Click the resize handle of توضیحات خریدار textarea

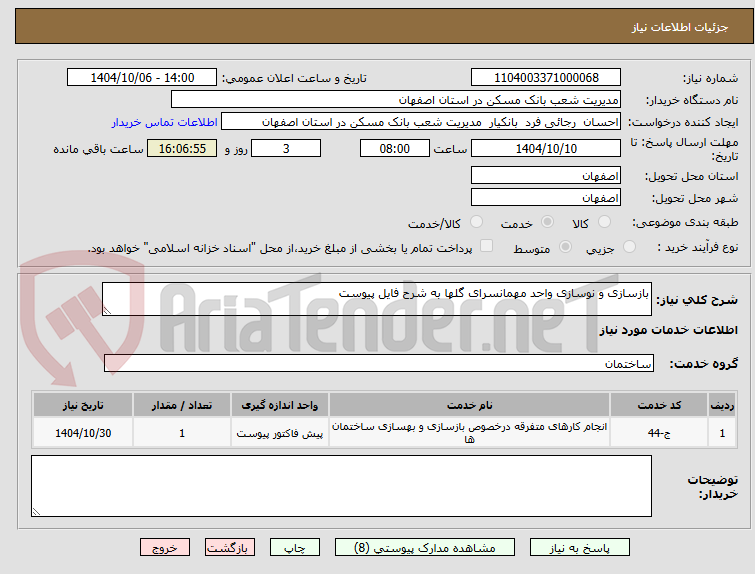click(x=36, y=512)
